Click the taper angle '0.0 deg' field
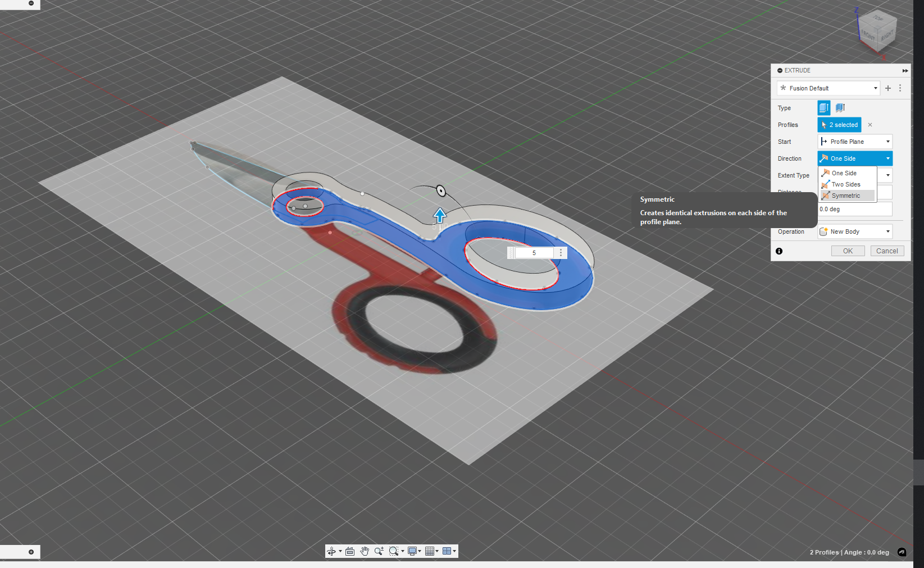This screenshot has height=568, width=924. click(855, 209)
